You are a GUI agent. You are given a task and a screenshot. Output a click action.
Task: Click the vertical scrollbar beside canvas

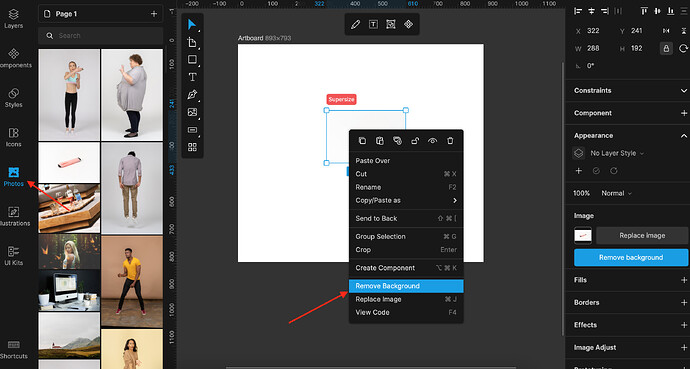(562, 198)
